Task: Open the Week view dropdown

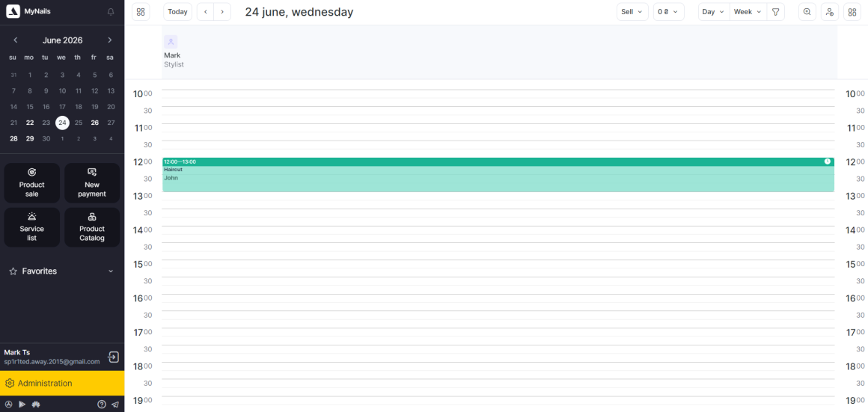Action: 748,12
